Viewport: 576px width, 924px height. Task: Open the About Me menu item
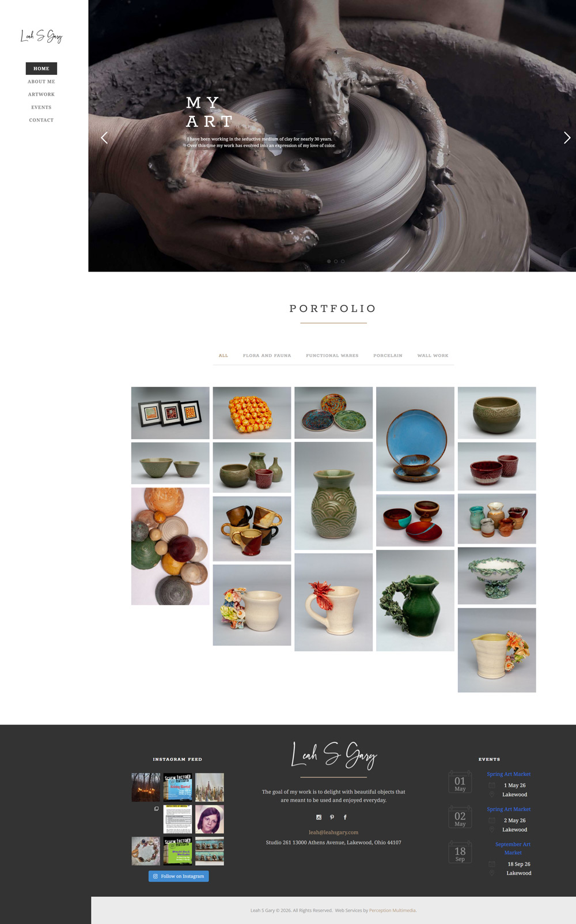click(x=41, y=82)
